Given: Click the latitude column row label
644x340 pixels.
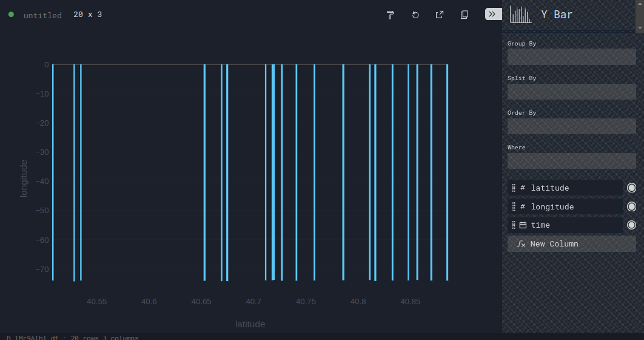Looking at the screenshot, I should (549, 188).
